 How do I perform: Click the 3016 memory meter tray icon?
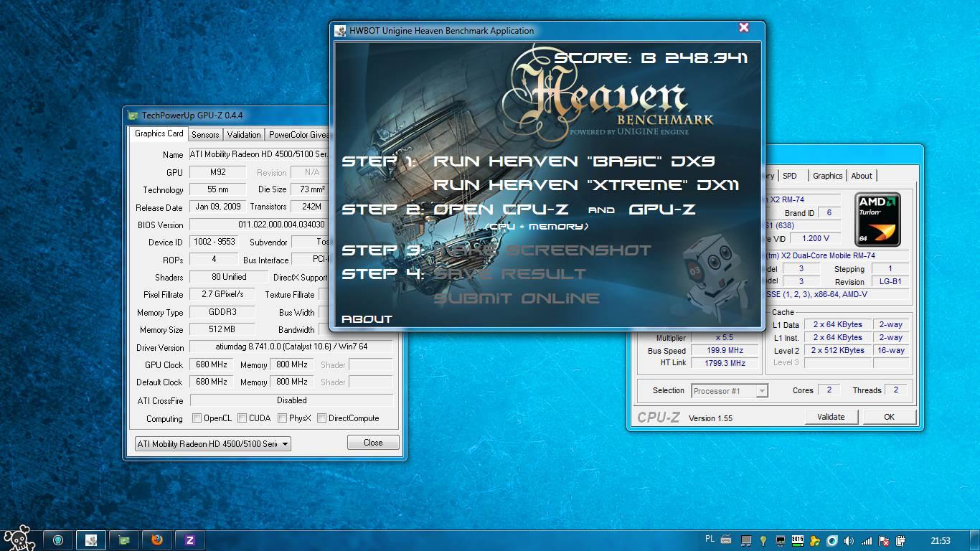coord(798,541)
